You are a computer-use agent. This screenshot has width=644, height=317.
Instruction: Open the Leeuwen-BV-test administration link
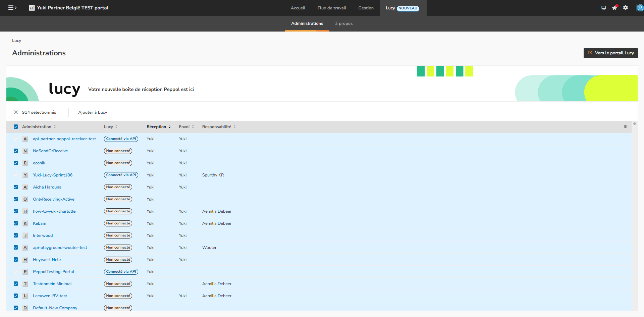pos(50,296)
